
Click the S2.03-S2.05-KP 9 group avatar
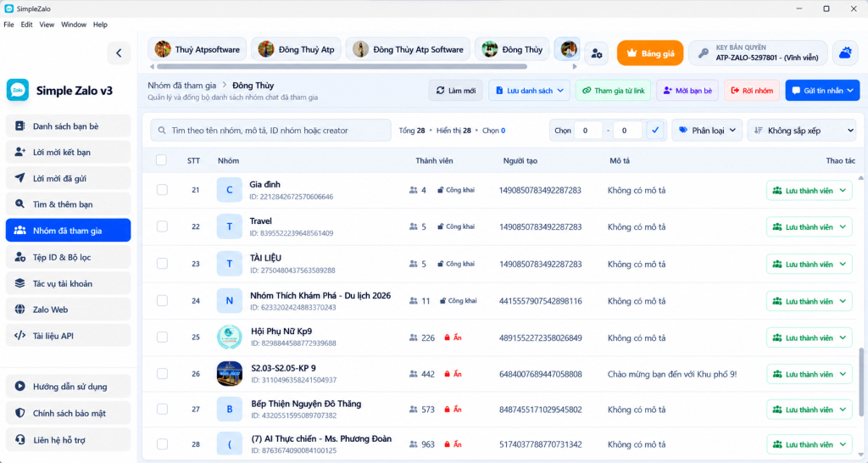(229, 374)
